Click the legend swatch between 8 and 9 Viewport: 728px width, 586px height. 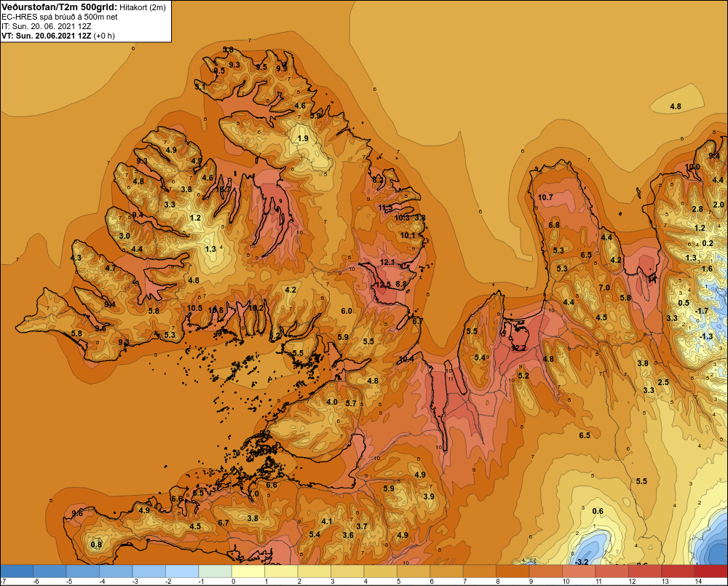(x=513, y=571)
